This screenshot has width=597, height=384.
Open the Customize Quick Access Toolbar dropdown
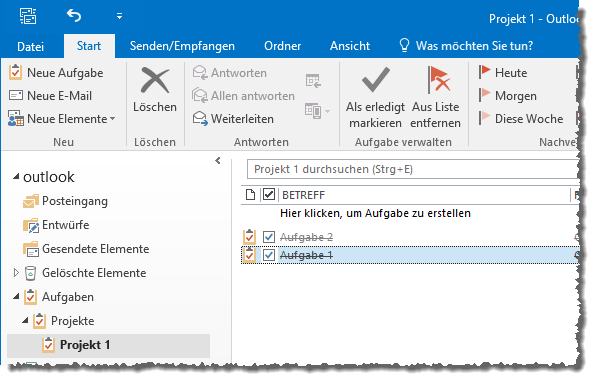[x=119, y=16]
